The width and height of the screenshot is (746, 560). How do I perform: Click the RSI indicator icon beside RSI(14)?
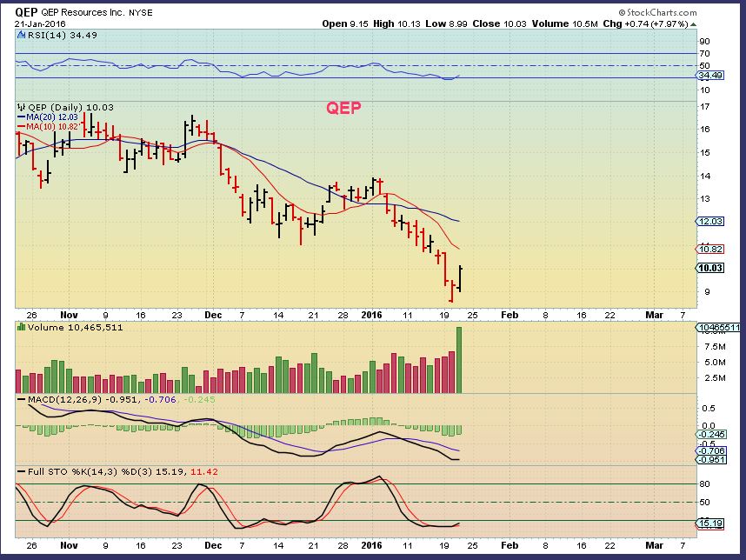[x=22, y=35]
